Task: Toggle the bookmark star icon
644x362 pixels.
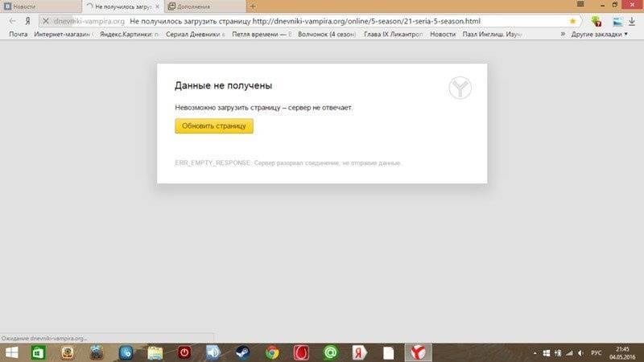Action: pyautogui.click(x=572, y=21)
